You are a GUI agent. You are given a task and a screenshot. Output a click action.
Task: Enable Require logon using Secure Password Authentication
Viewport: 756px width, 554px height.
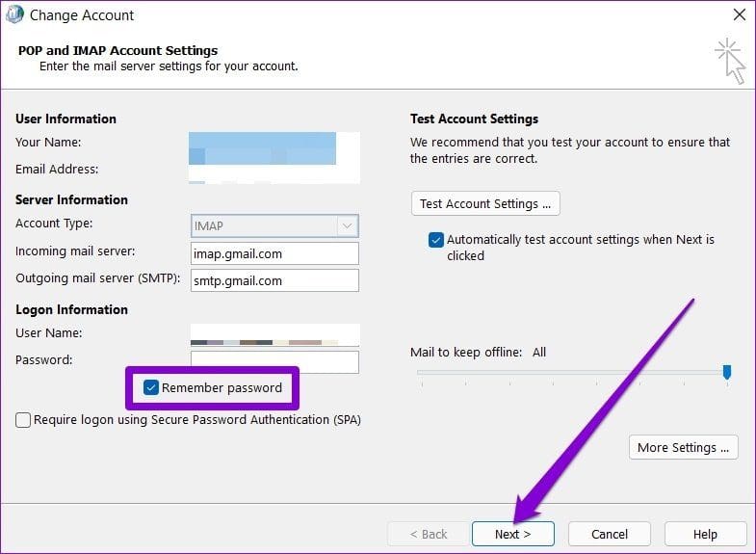23,419
